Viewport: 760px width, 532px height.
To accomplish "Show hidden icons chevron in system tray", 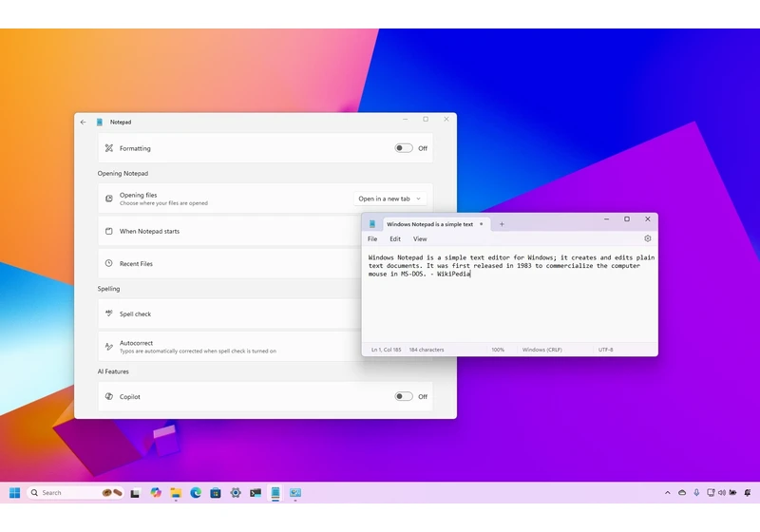I will (668, 493).
